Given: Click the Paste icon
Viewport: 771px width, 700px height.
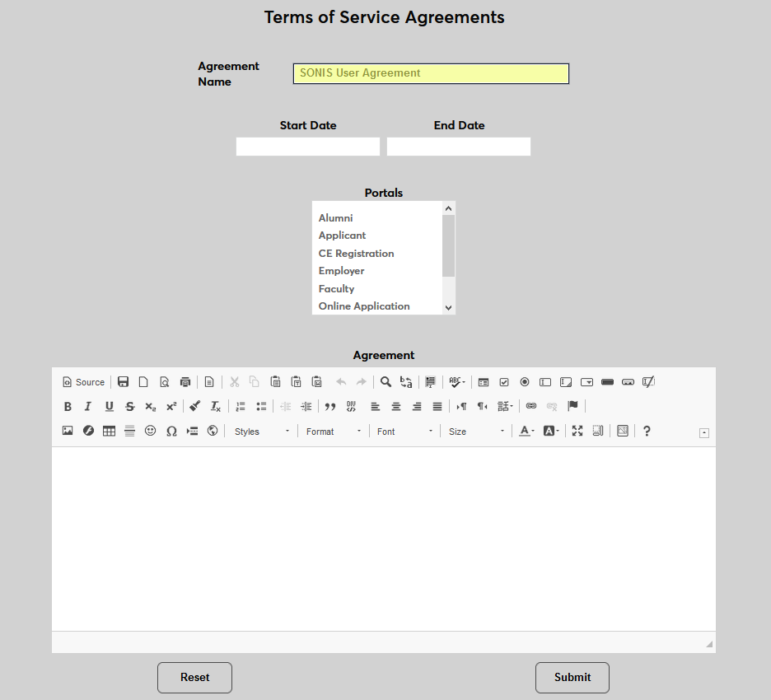Looking at the screenshot, I should (x=275, y=382).
